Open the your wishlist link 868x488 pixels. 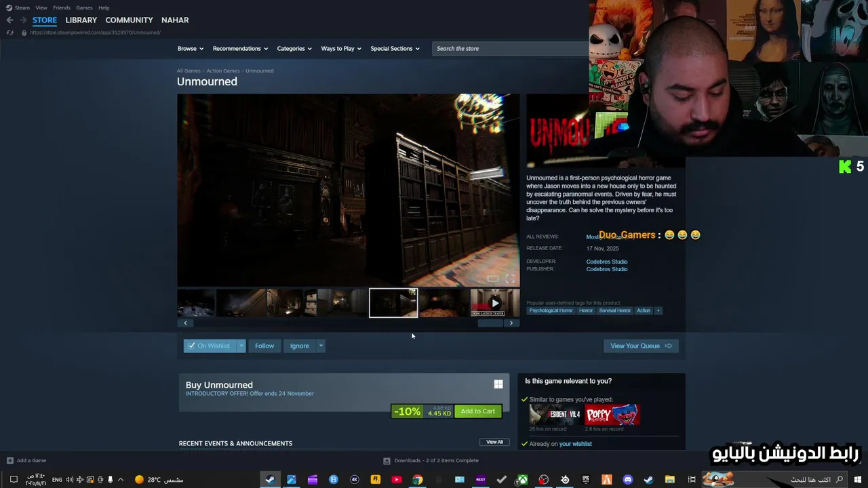coord(576,444)
